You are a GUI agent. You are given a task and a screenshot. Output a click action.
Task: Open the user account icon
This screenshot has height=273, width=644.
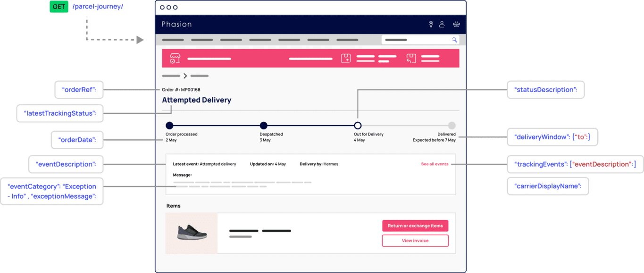[x=442, y=24]
